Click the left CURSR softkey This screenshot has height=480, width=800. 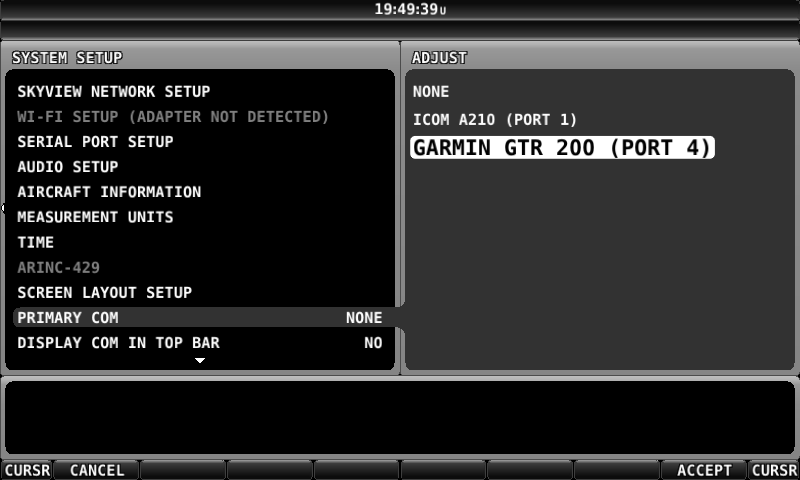tap(27, 470)
